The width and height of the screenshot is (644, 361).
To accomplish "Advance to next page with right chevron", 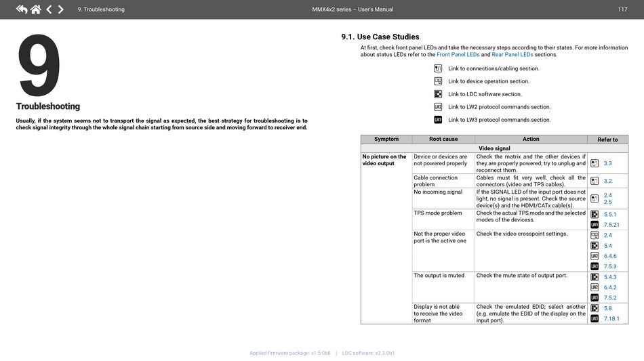I will pyautogui.click(x=61, y=9).
